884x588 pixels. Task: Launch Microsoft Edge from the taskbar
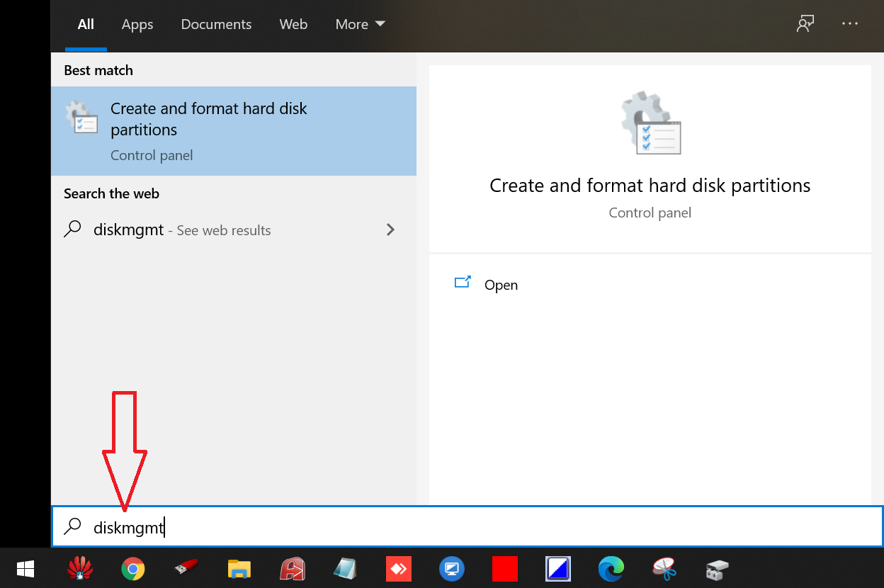click(x=611, y=569)
